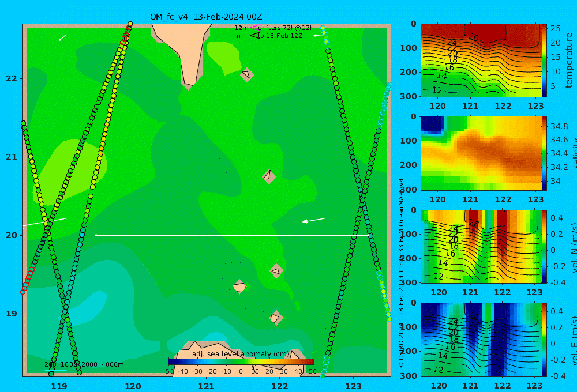Viewport: 577px width, 392px height.
Task: Click the magenta arrow in the map legend
Action: click(x=254, y=27)
